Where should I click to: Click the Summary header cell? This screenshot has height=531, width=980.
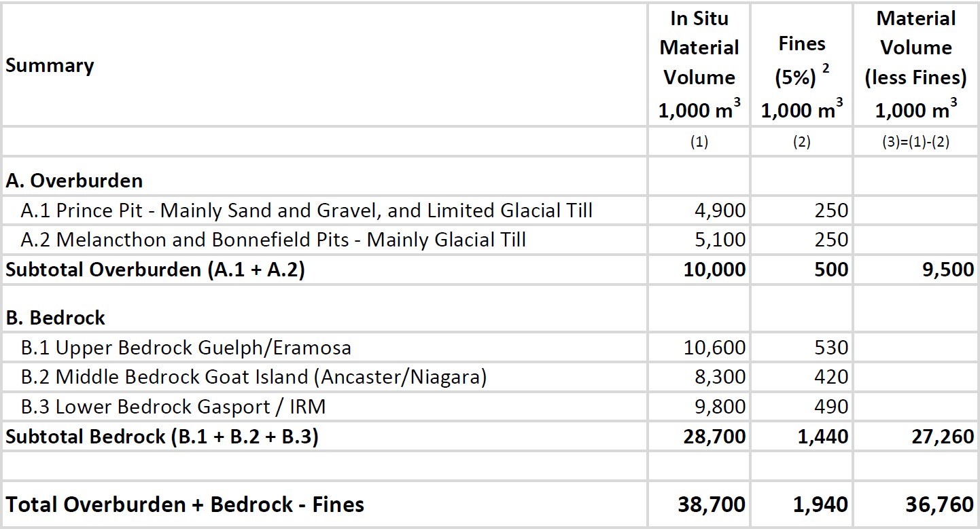(x=50, y=66)
